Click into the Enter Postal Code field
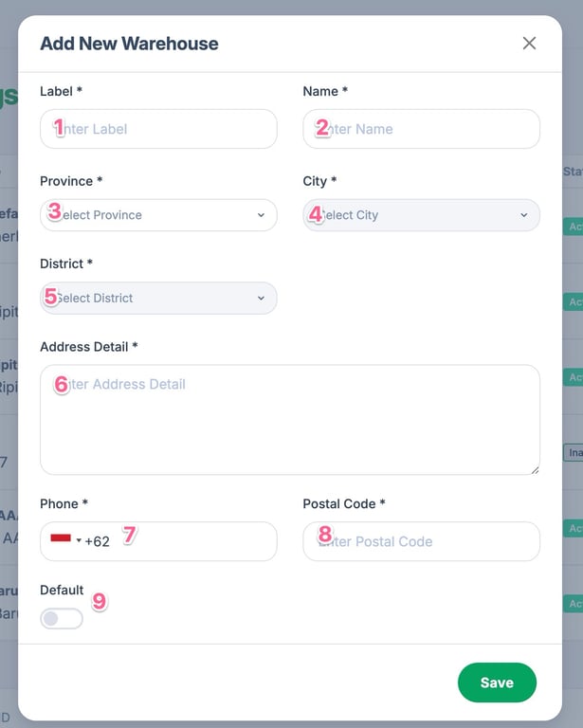Image resolution: width=583 pixels, height=728 pixels. tap(421, 541)
